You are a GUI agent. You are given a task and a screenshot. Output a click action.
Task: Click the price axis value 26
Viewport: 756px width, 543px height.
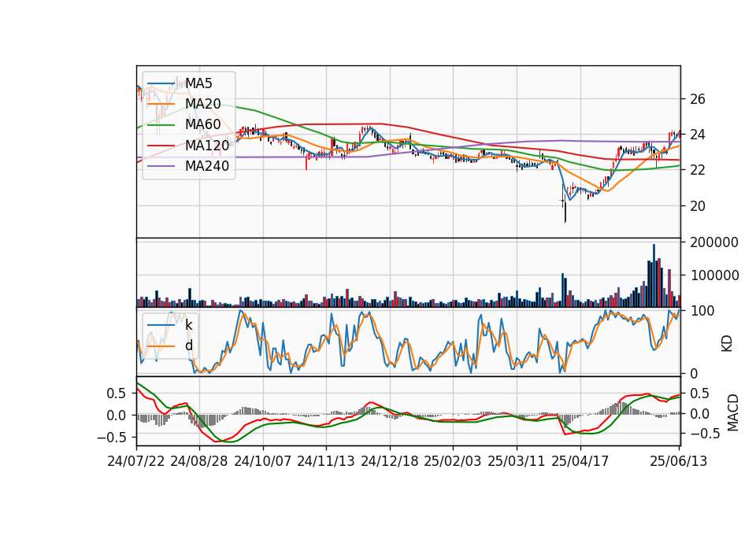pyautogui.click(x=698, y=99)
